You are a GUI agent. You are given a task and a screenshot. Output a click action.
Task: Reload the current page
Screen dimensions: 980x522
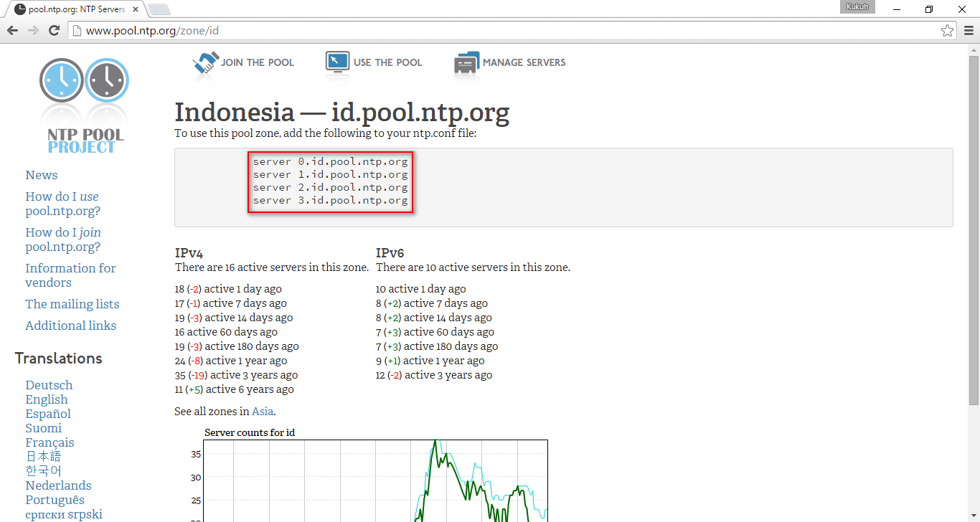pyautogui.click(x=54, y=30)
